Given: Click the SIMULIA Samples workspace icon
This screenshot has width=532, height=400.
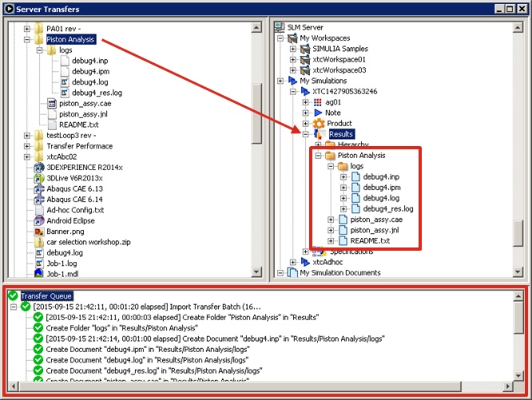Looking at the screenshot, I should (x=305, y=49).
